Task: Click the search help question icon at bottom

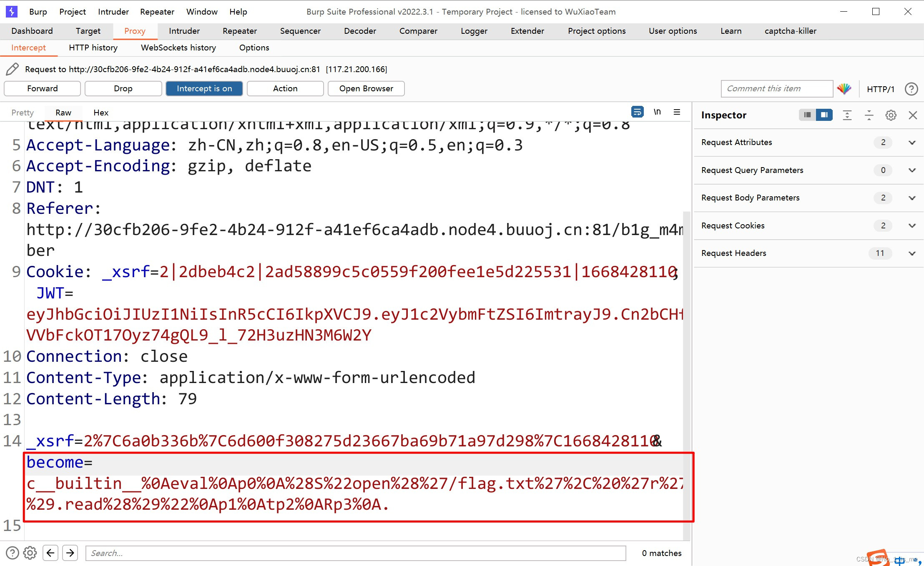Action: click(13, 553)
